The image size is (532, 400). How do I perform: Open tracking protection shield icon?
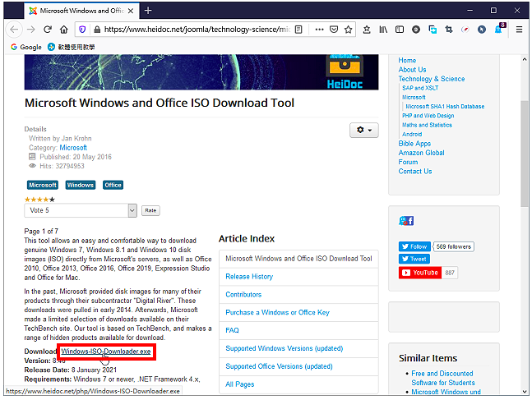(82, 30)
